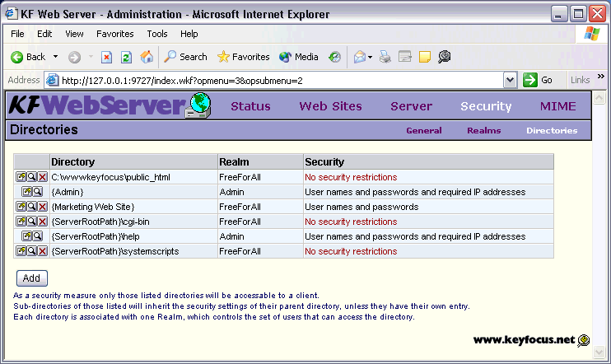Open the Search toolbar button
Image resolution: width=611 pixels, height=364 pixels.
[x=185, y=57]
